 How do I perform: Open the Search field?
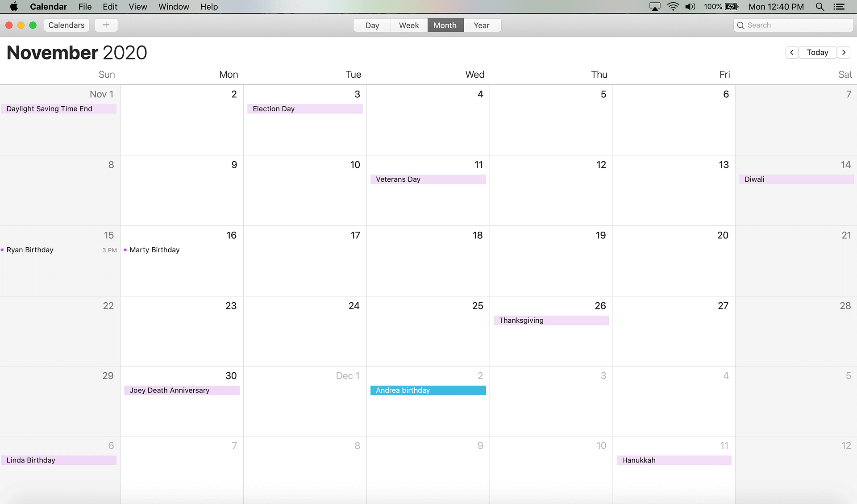point(794,25)
